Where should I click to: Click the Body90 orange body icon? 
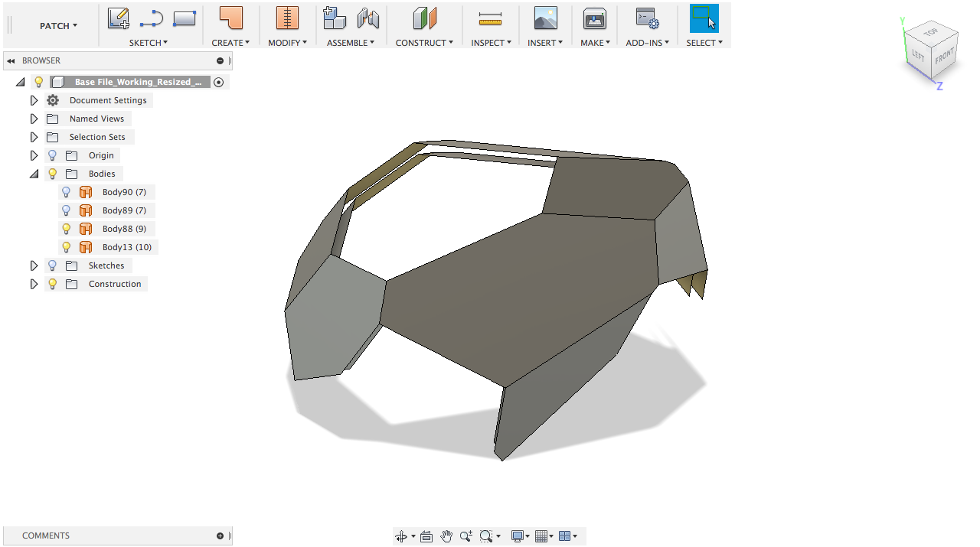(86, 192)
